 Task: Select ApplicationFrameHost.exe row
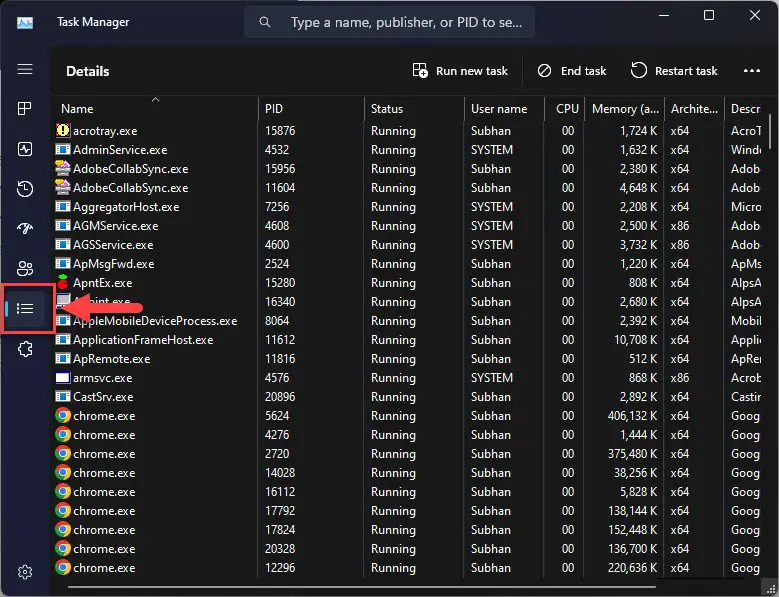[x=409, y=339]
